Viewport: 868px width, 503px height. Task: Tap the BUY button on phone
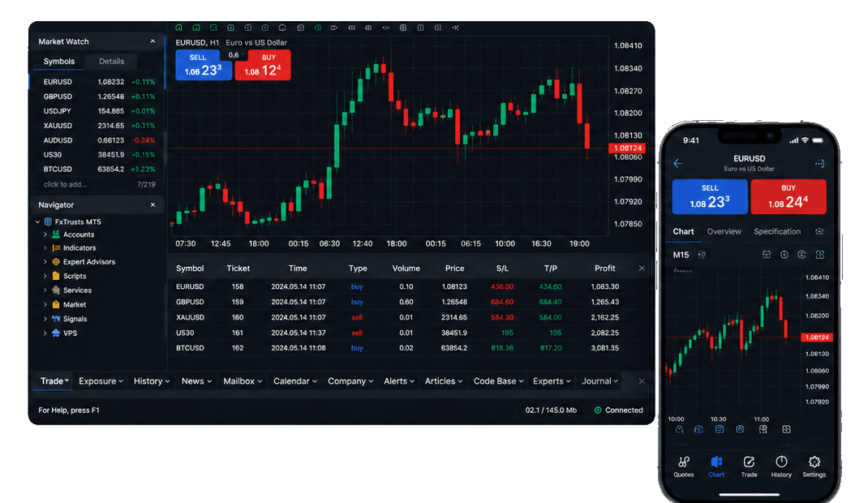pos(789,196)
